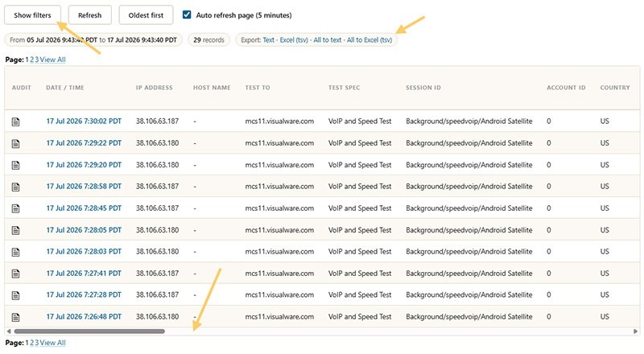Viewport: 644px width, 354px height.
Task: Click View All in top pager
Action: (x=52, y=60)
